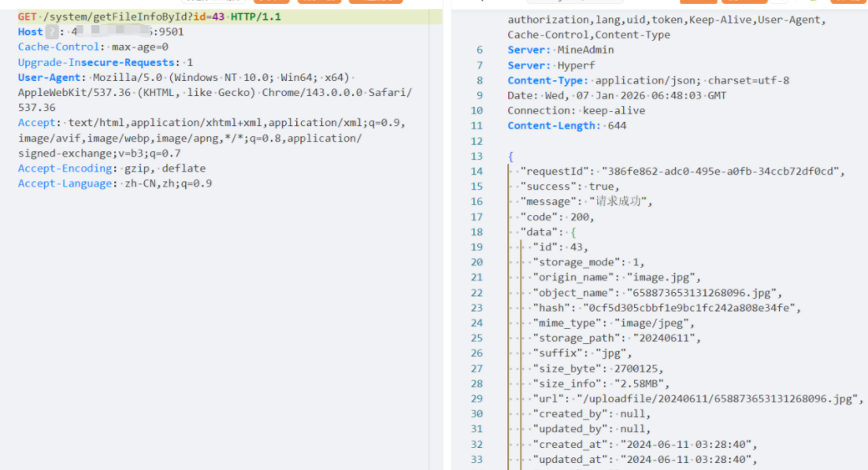
Task: Click the "origin_name" image.jpg value
Action: [x=662, y=278]
